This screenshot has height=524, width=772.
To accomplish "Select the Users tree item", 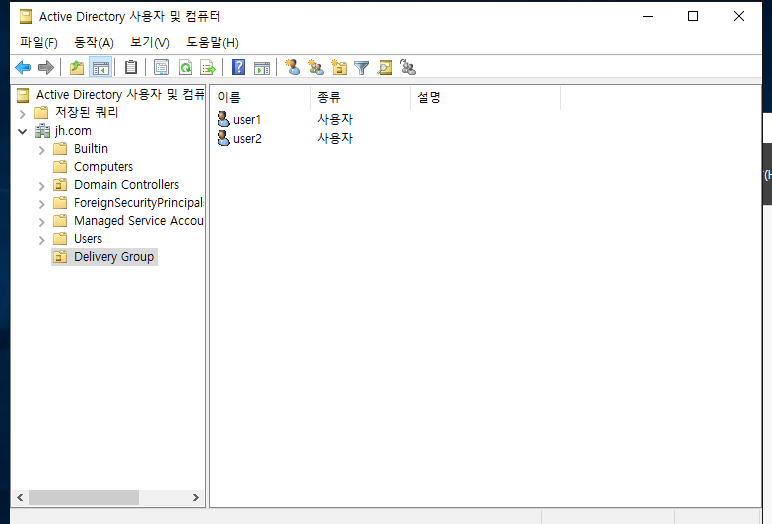I will pos(88,239).
